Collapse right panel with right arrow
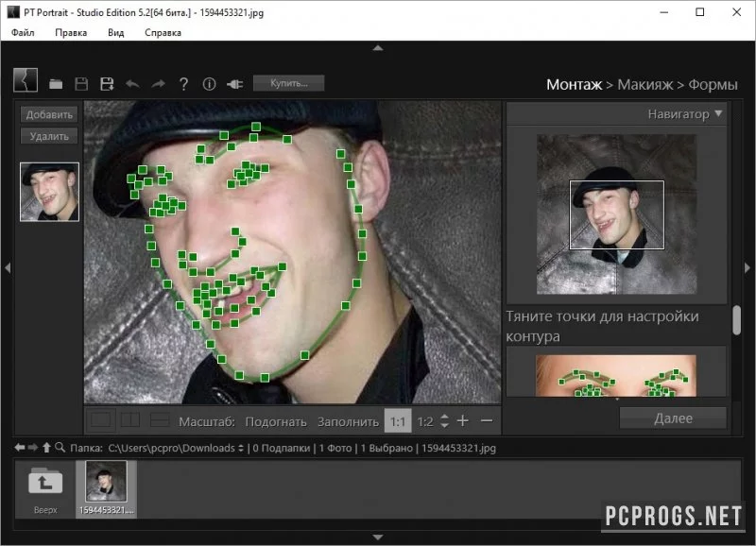This screenshot has width=756, height=546. (x=747, y=267)
